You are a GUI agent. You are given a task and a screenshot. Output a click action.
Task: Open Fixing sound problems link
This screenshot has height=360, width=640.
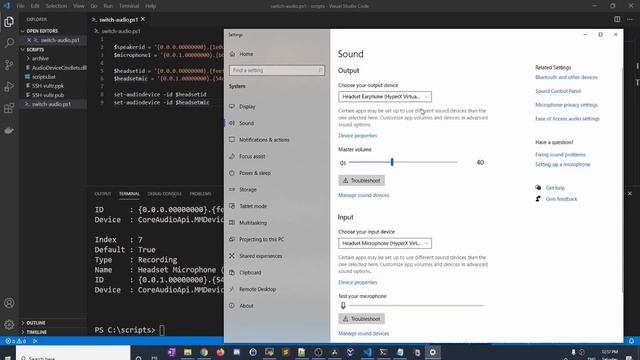(x=560, y=155)
